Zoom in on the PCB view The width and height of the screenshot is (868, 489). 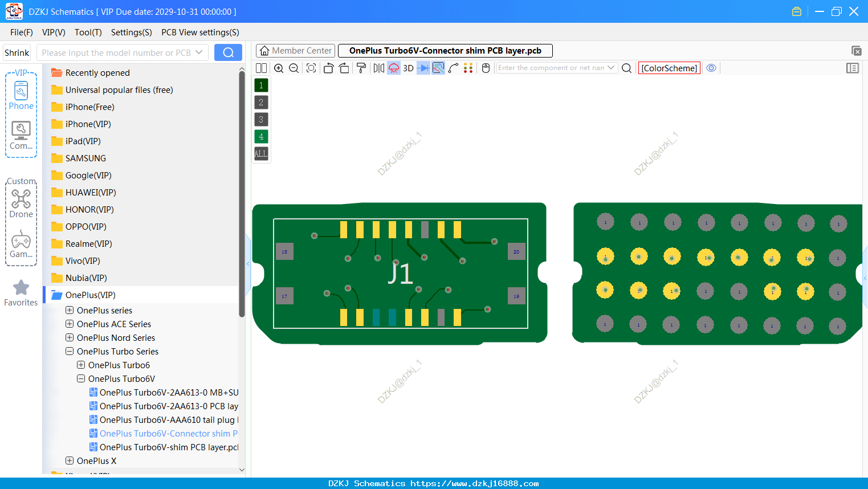coord(279,68)
